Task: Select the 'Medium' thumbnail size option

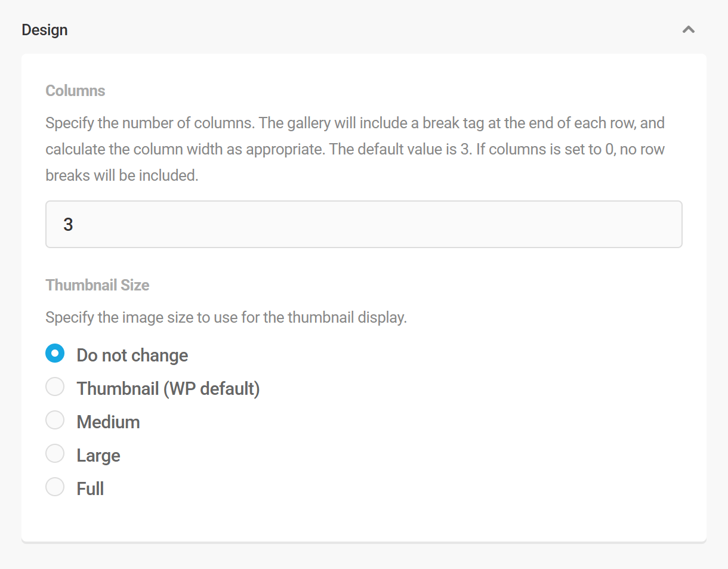Action: pos(55,420)
